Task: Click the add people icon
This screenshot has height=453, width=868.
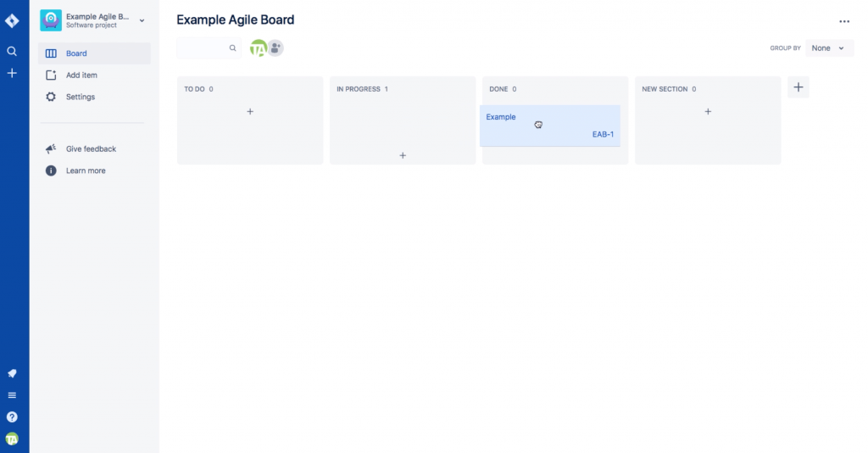Action: tap(275, 48)
